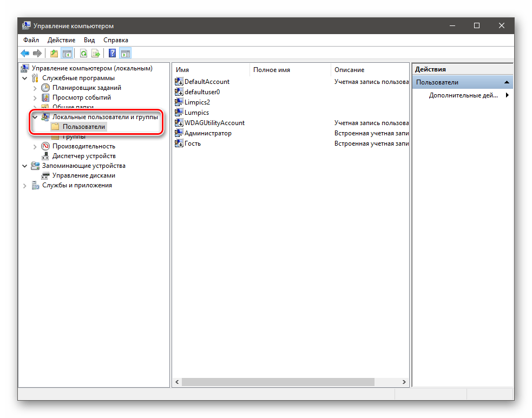Click the Export List toolbar icon
The image size is (532, 418).
coord(96,53)
